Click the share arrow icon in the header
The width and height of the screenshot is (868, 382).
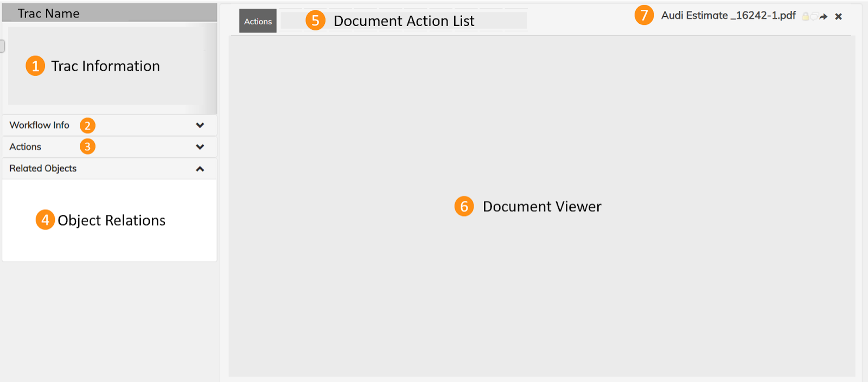coord(824,17)
